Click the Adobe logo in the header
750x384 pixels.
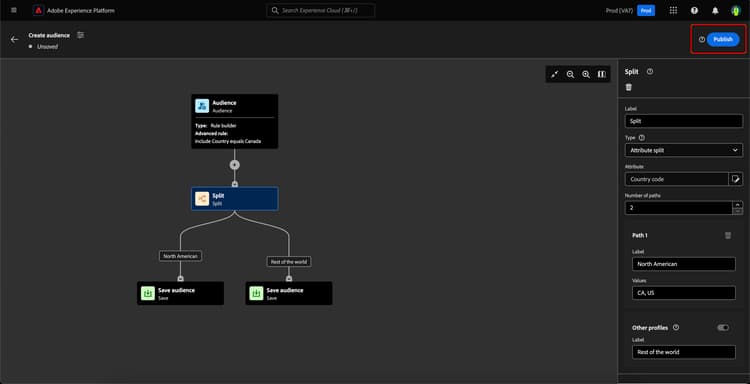coord(38,10)
